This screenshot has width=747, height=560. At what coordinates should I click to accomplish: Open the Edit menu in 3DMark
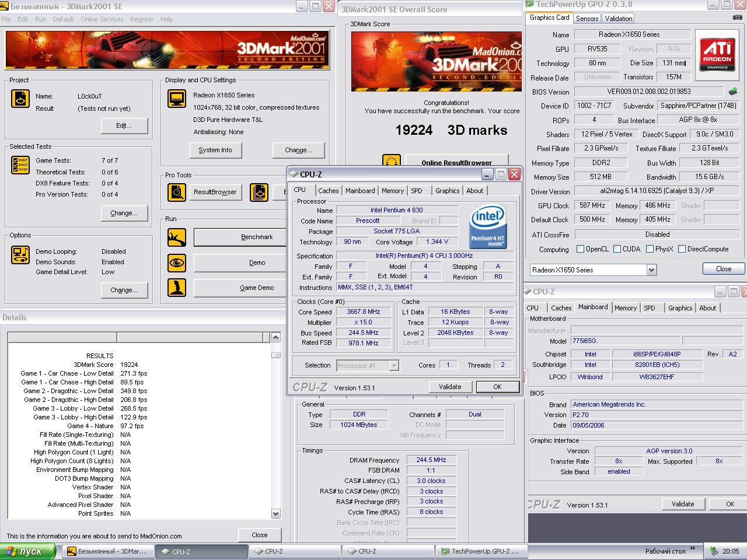(23, 19)
